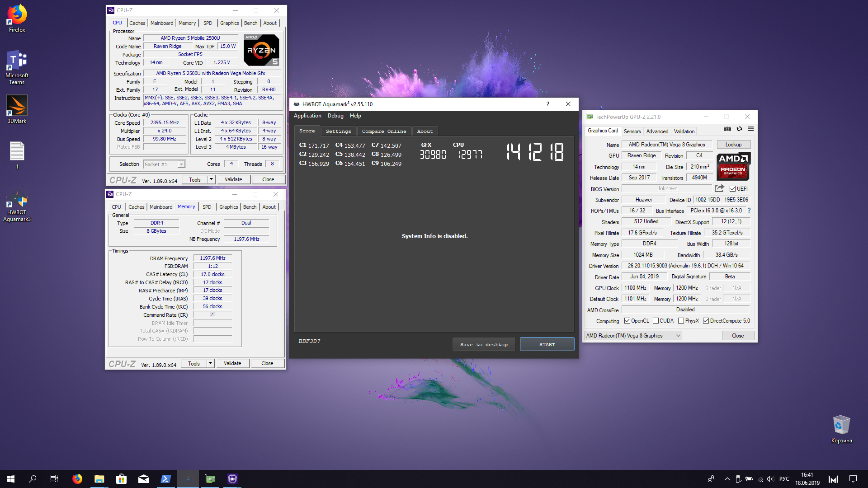
Task: Open Advanced tab in GPU-Z
Action: pos(657,131)
